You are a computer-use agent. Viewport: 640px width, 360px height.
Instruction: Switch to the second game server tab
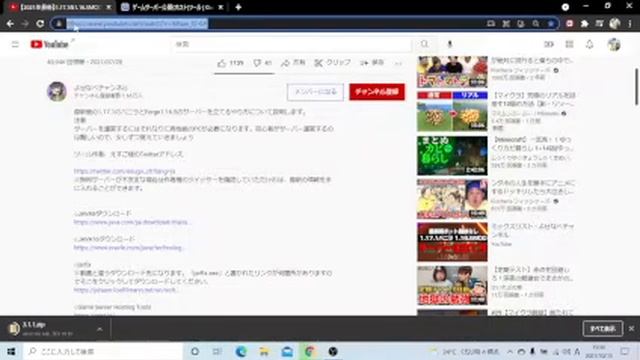pos(173,7)
